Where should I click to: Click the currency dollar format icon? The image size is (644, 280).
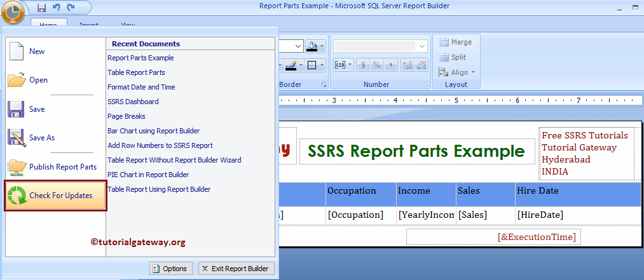tap(363, 65)
